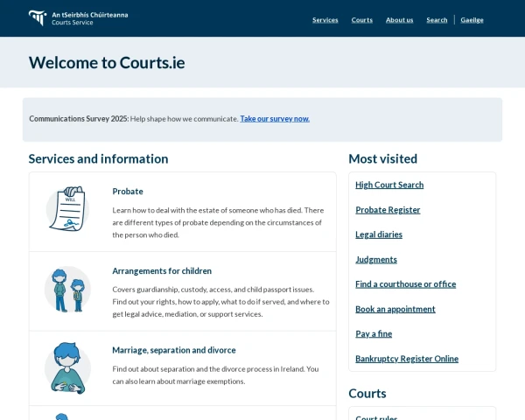Open the About us menu
This screenshot has height=420, width=525.
[x=400, y=20]
